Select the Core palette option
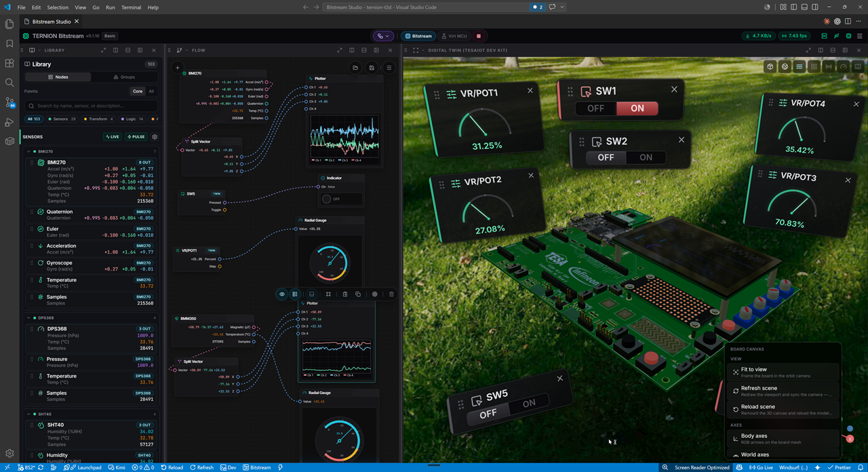Image resolution: width=868 pixels, height=472 pixels. (x=138, y=91)
